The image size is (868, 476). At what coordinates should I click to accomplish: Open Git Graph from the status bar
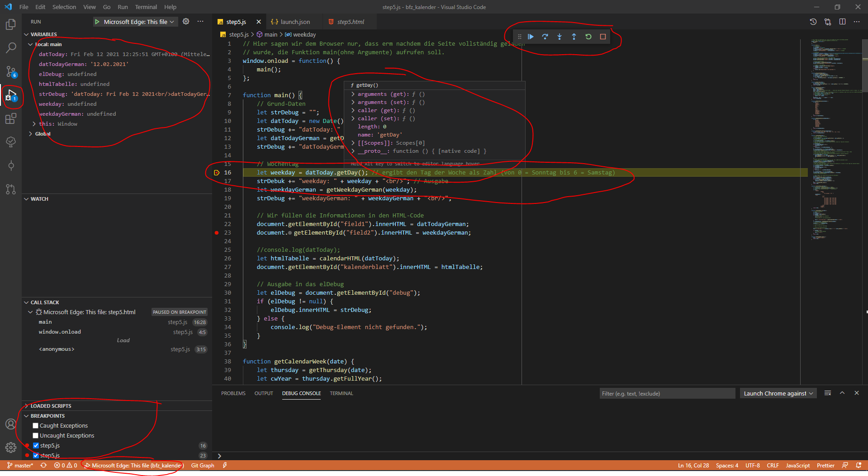pos(202,465)
